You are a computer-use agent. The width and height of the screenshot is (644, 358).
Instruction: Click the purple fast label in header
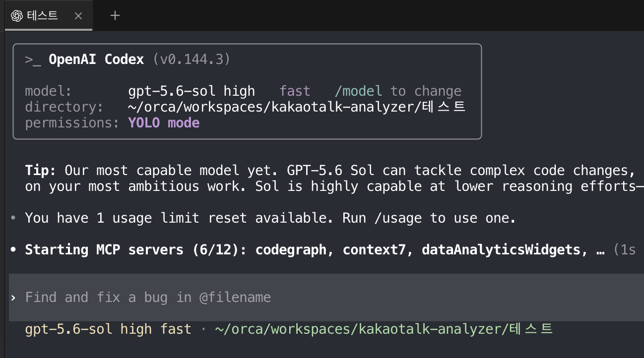click(295, 91)
